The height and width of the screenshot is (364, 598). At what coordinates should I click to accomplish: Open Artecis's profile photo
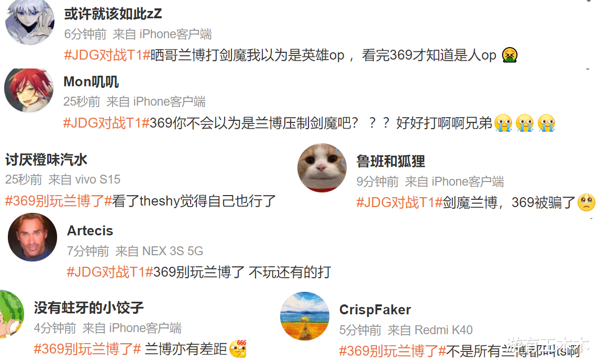coord(32,237)
